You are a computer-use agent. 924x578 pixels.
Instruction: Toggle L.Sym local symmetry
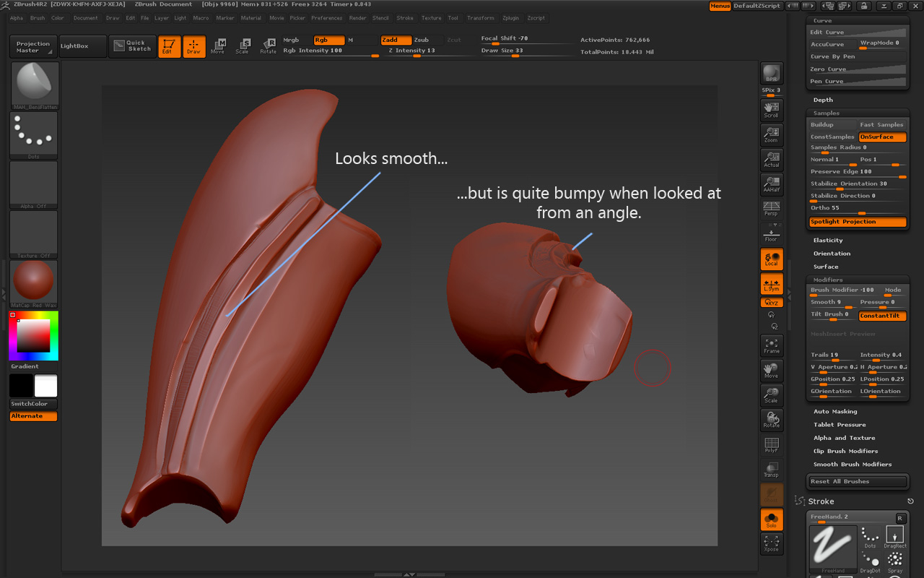772,284
